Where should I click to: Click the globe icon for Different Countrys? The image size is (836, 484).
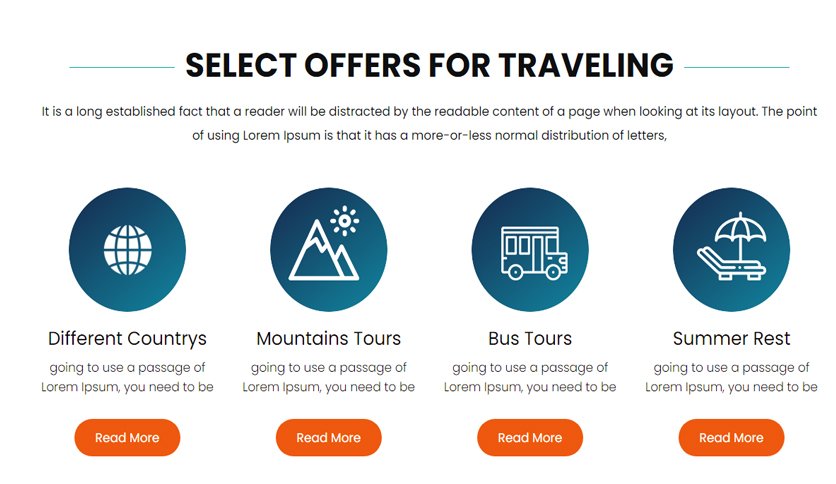pyautogui.click(x=127, y=249)
